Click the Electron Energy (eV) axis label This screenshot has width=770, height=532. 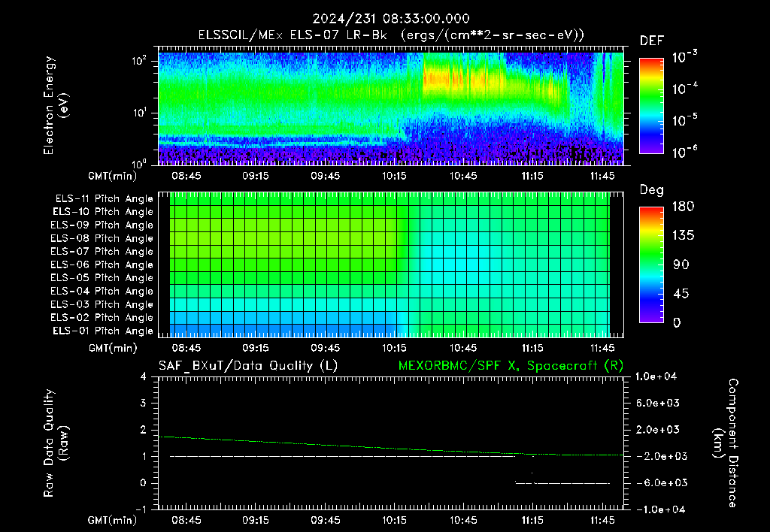[56, 105]
